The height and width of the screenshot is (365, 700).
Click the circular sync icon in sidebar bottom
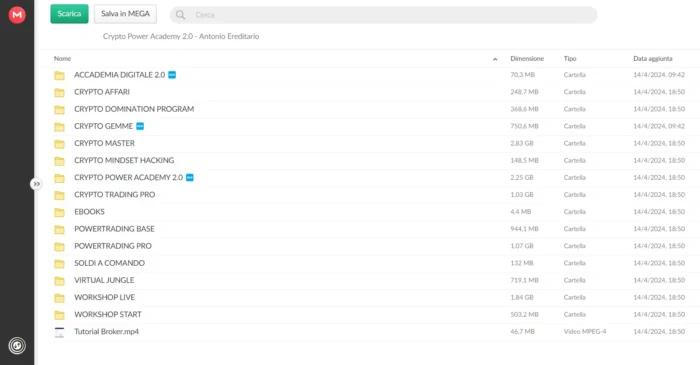point(17,345)
